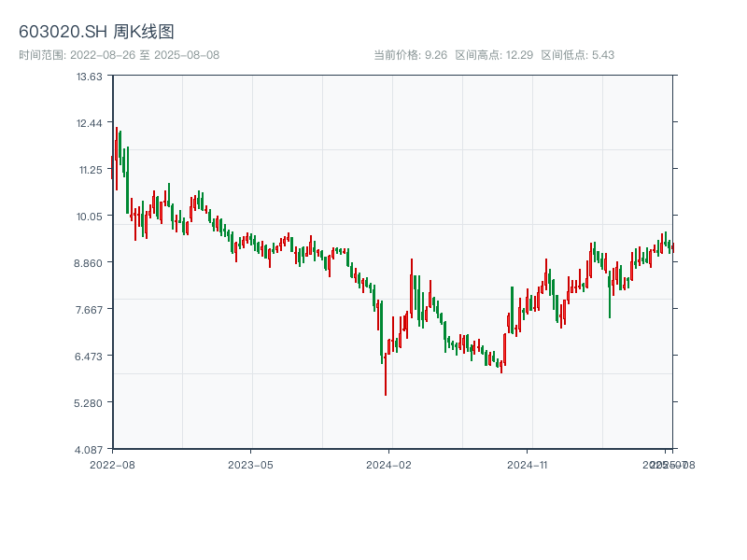Screen dimensions: 747x560
Task: Select the 4.087 bottom price label
Action: (x=90, y=450)
